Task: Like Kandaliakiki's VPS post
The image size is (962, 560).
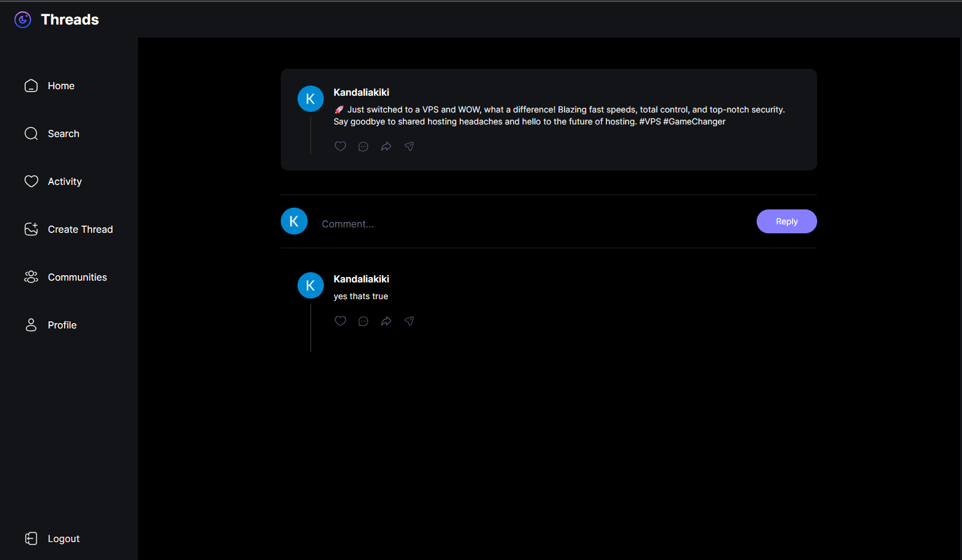Action: pyautogui.click(x=340, y=146)
